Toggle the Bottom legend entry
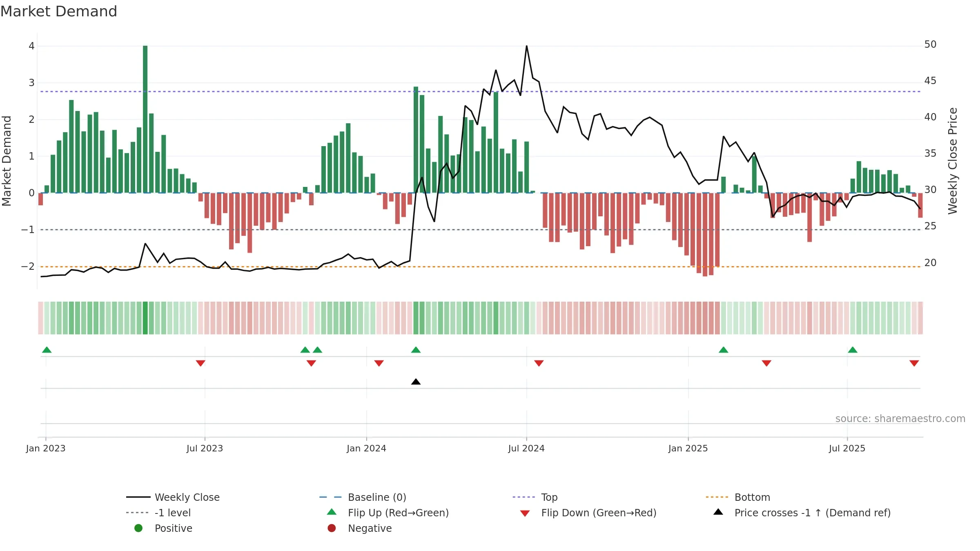The image size is (980, 551). pyautogui.click(x=738, y=497)
